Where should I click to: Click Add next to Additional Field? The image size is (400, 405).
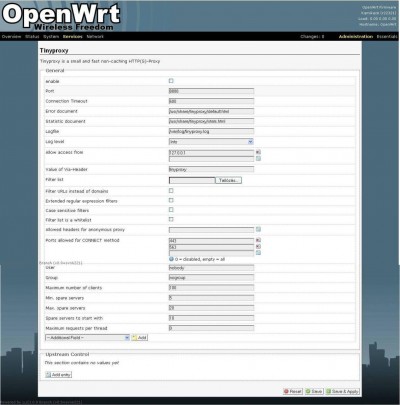point(140,338)
